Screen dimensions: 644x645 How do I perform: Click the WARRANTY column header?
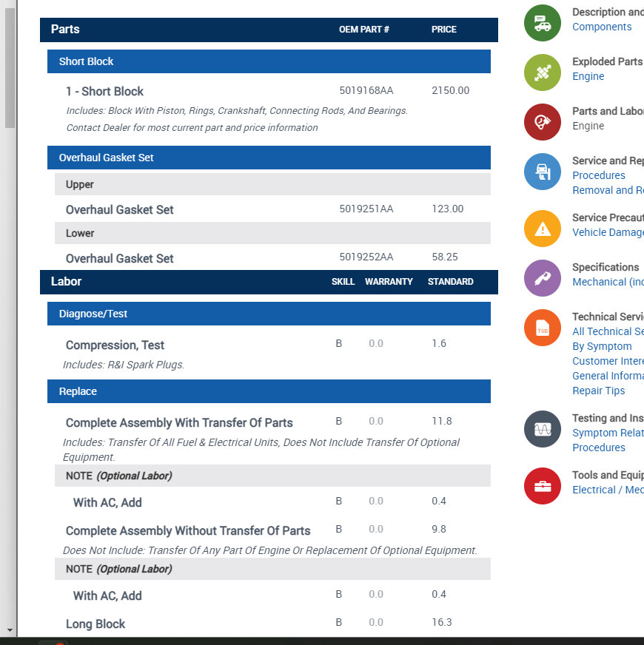(389, 282)
